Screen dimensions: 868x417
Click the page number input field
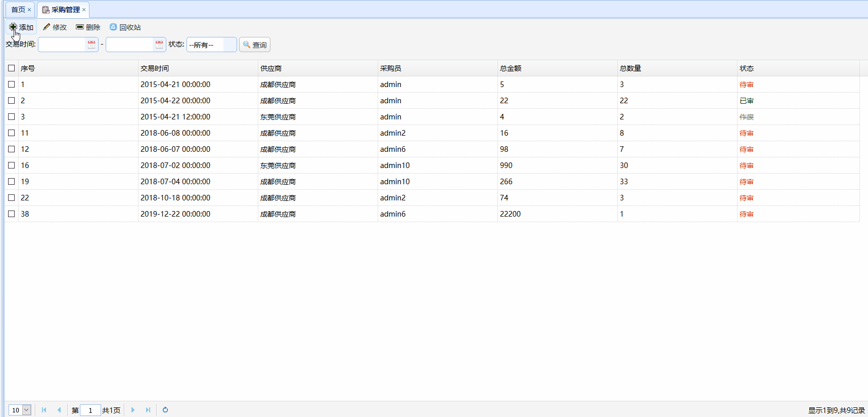click(x=90, y=410)
